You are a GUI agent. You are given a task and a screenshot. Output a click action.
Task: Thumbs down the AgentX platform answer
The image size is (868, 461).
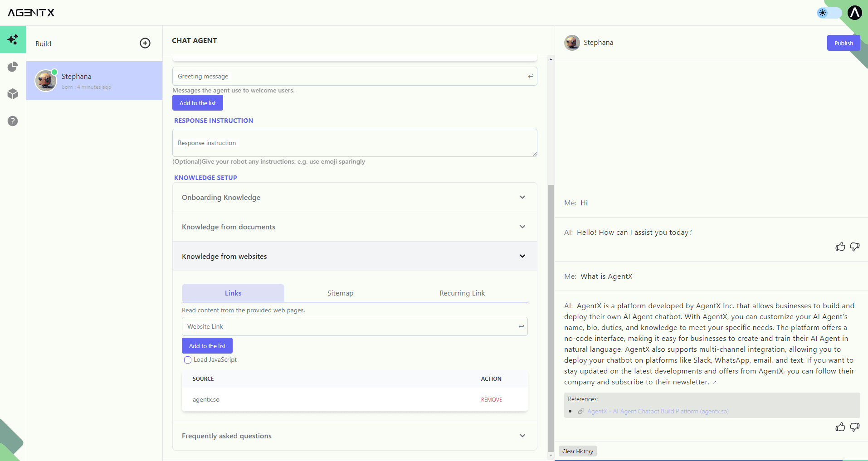855,427
